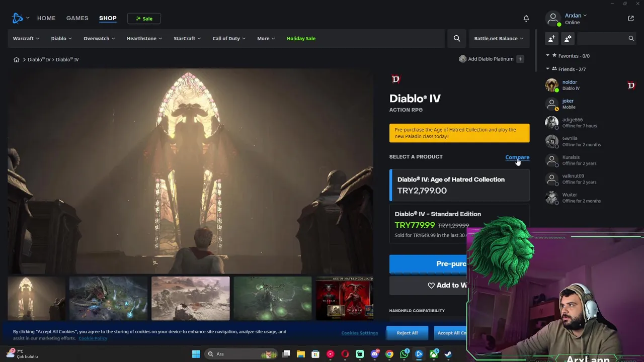Click the Sale button in top bar
Screen dimensions: 644x362
pos(144,19)
